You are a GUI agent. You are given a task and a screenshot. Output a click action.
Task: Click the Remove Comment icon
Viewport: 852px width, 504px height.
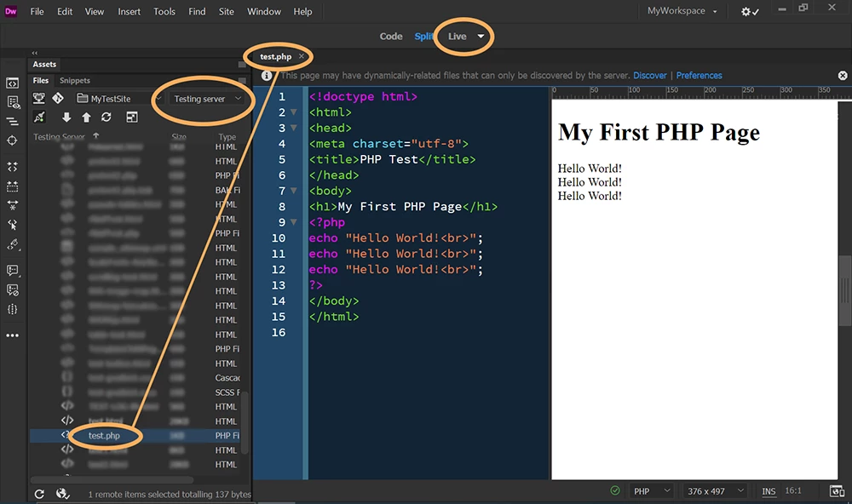13,290
